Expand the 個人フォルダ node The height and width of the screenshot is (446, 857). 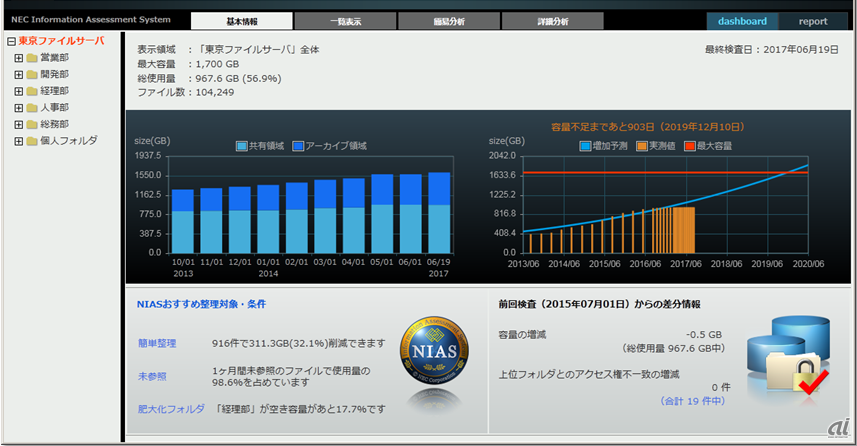click(19, 141)
